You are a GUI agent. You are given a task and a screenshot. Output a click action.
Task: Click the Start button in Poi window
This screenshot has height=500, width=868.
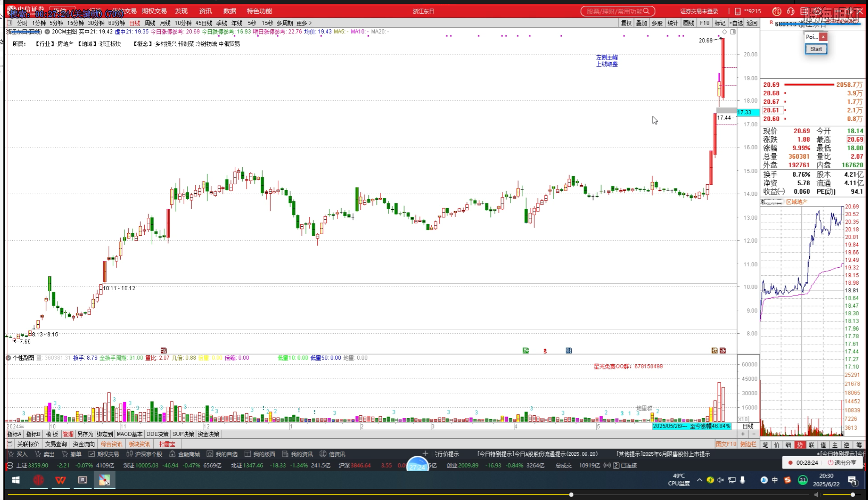click(816, 49)
